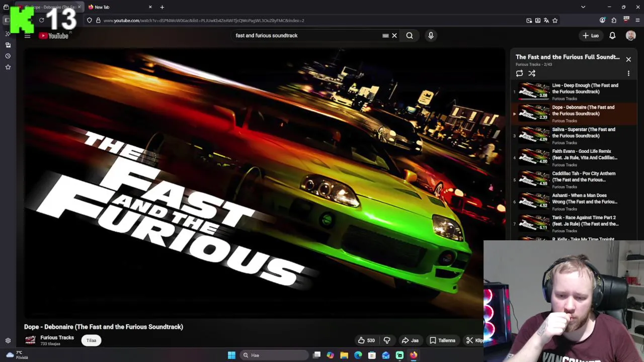Clear the YouTube search text
This screenshot has width=644, height=362.
(x=394, y=36)
